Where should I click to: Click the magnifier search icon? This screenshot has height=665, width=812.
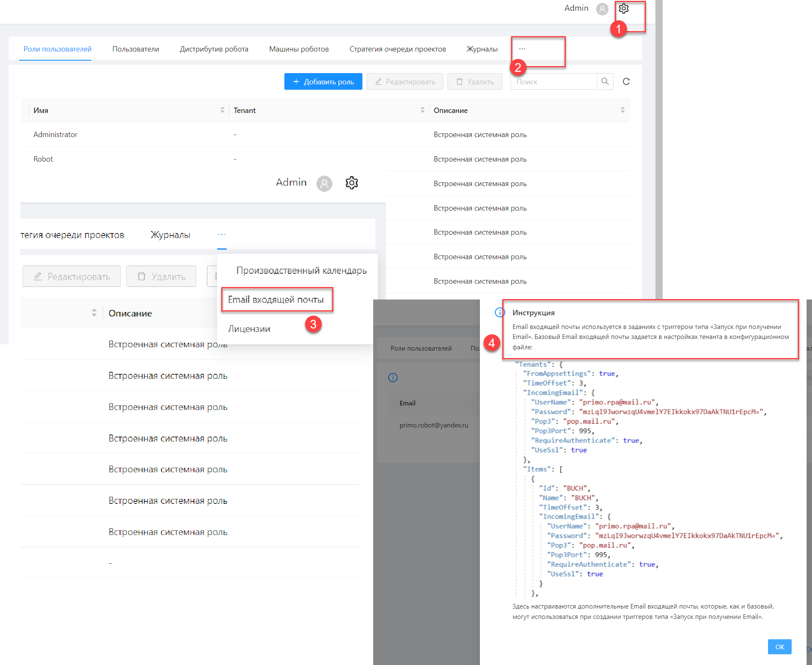click(x=605, y=82)
